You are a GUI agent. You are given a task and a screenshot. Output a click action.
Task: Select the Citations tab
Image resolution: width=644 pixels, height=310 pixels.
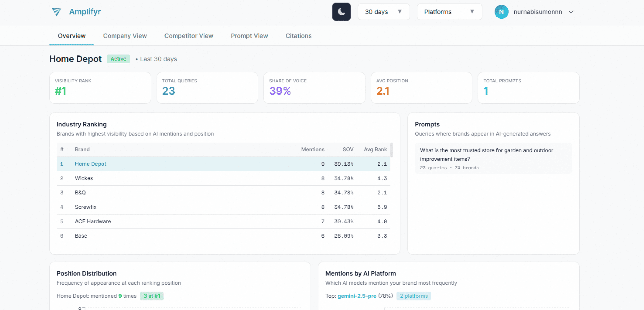click(x=298, y=36)
